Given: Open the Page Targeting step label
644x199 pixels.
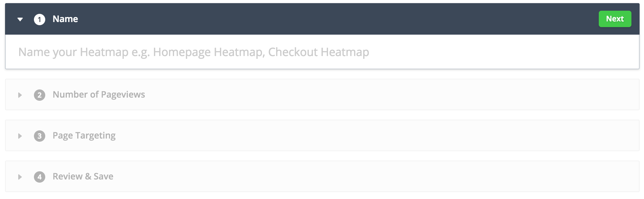Looking at the screenshot, I should [84, 135].
